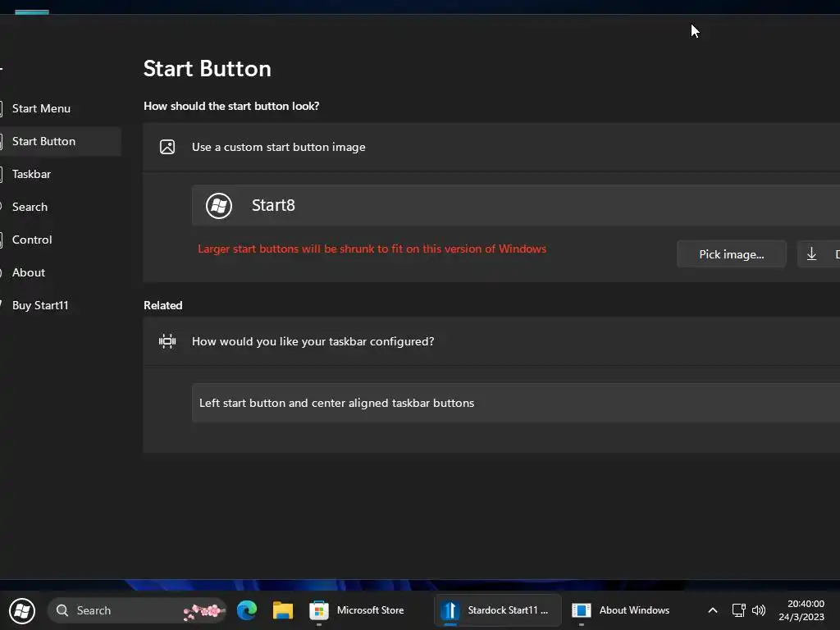Click the red 'Larger start buttons' warning text
Screen dimensions: 840x630
pos(372,249)
